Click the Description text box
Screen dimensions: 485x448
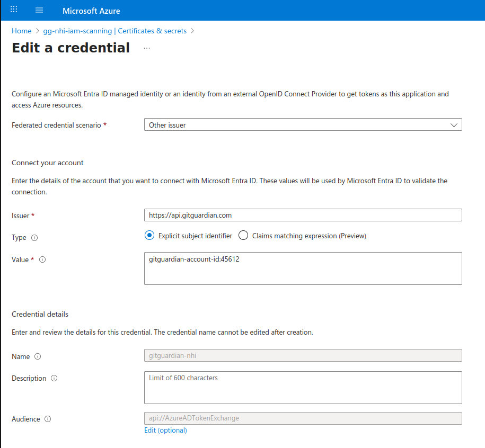[303, 387]
